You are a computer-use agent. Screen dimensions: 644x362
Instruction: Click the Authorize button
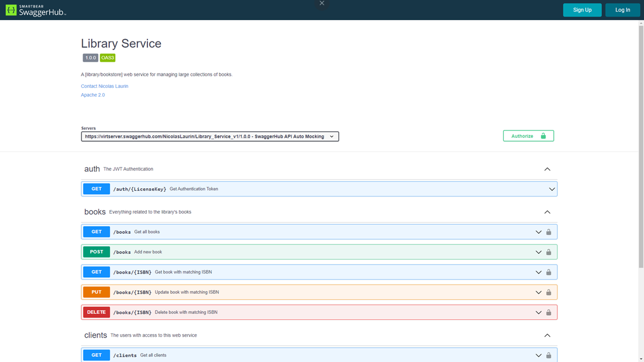click(528, 136)
